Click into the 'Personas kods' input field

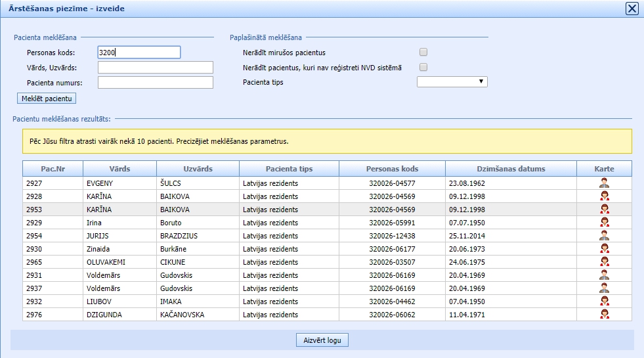[139, 53]
